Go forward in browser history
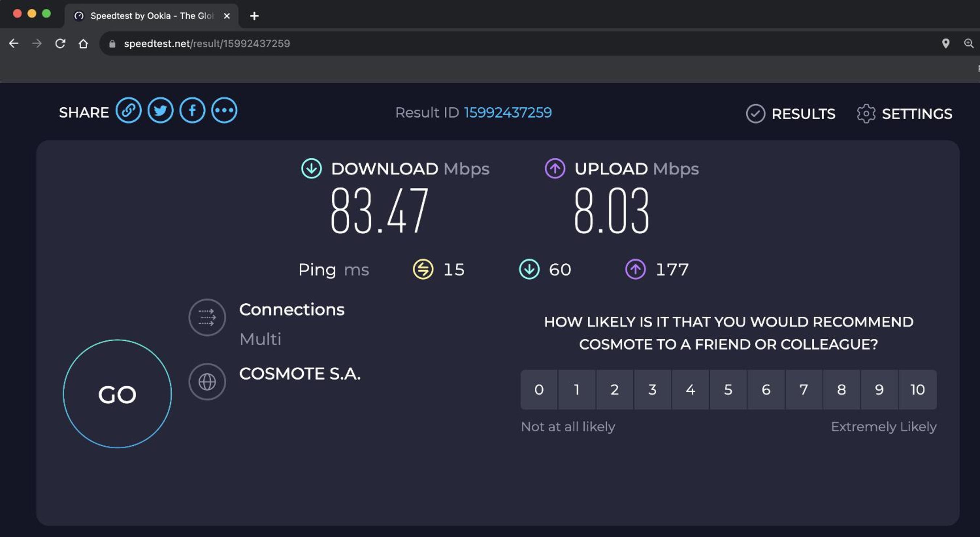This screenshot has width=980, height=537. click(37, 43)
